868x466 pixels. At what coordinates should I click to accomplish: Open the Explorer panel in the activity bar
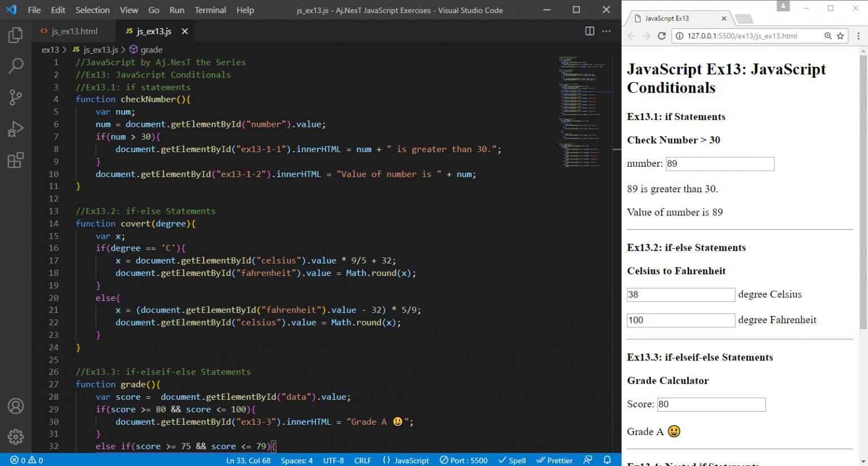pos(15,35)
